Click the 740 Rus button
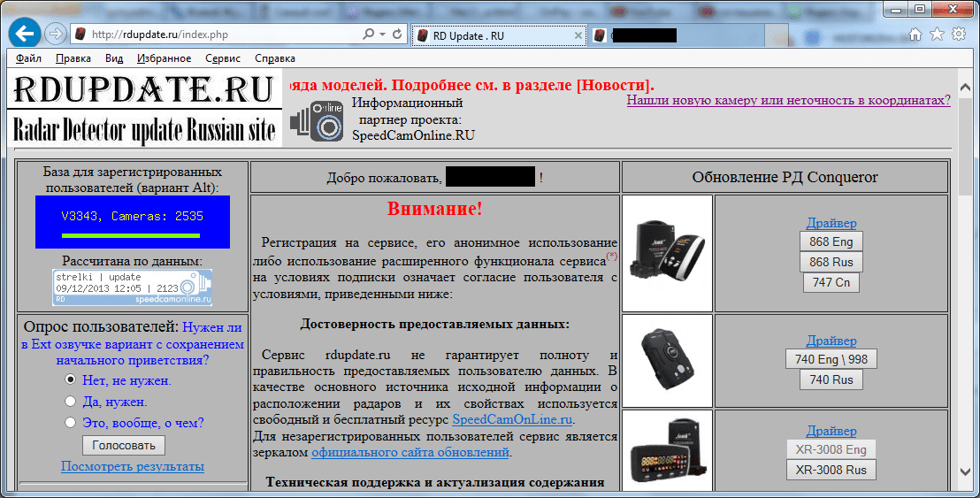980x498 pixels. (831, 379)
